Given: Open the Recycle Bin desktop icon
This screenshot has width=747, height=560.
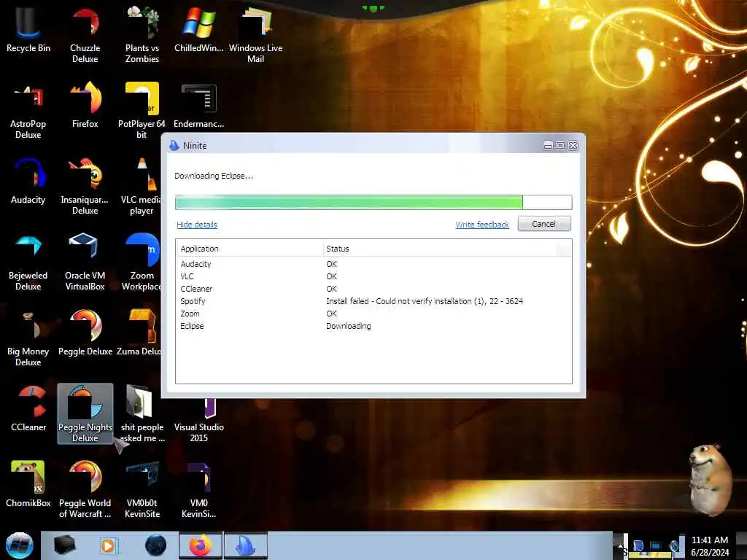Looking at the screenshot, I should click(28, 29).
